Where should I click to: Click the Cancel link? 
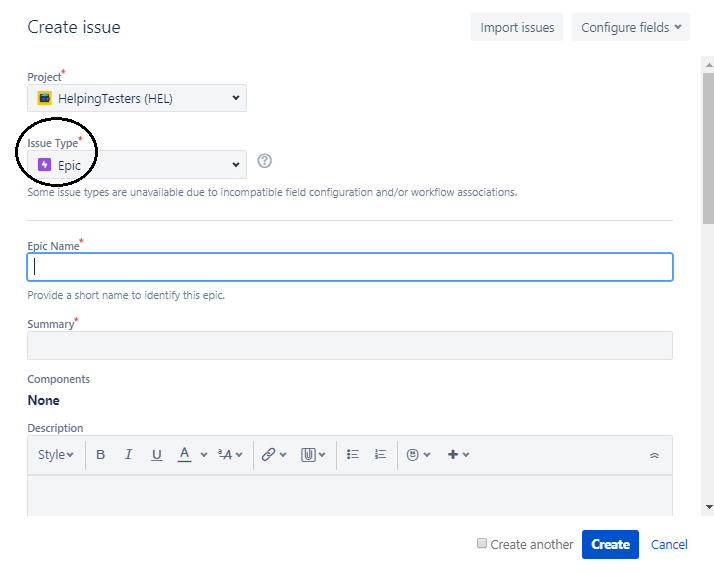669,544
